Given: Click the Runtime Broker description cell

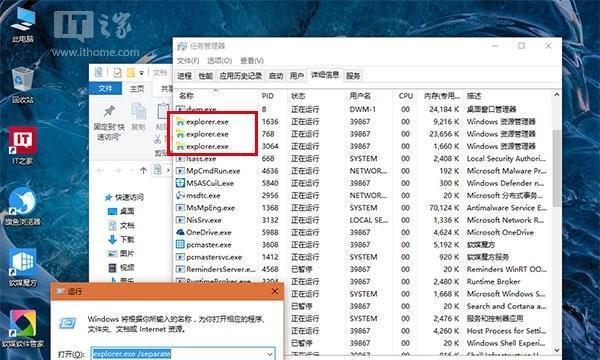Looking at the screenshot, I should [493, 282].
